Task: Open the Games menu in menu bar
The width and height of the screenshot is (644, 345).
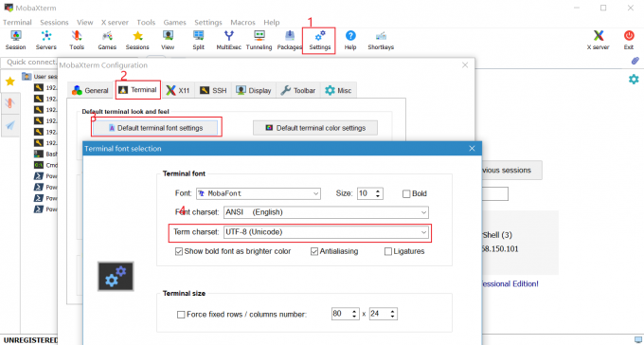Action: (174, 22)
